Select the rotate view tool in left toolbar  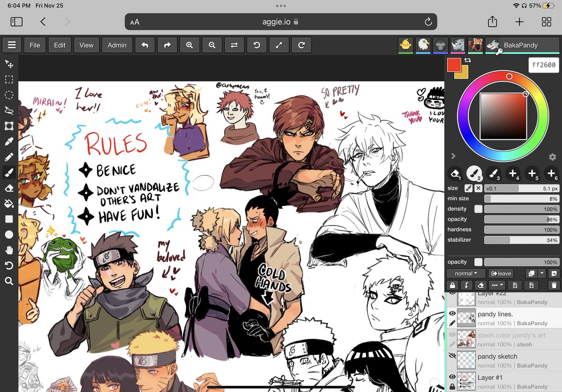click(x=9, y=265)
